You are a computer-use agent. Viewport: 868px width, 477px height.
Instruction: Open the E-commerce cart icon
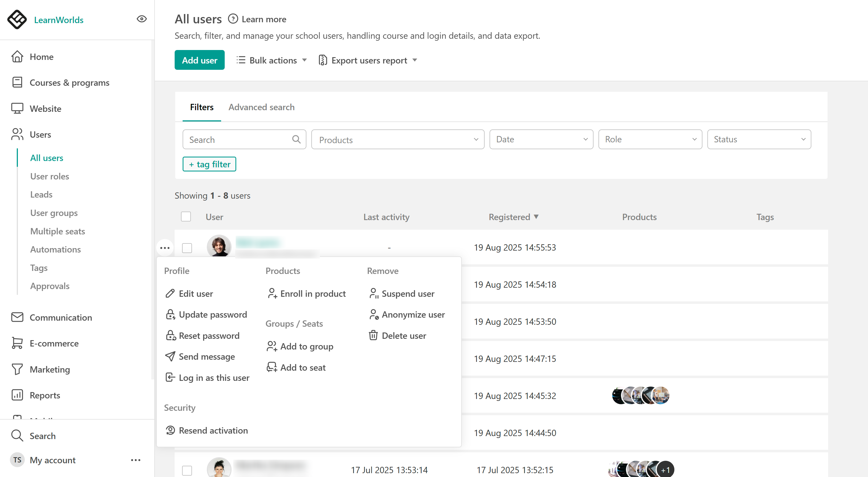tap(17, 343)
